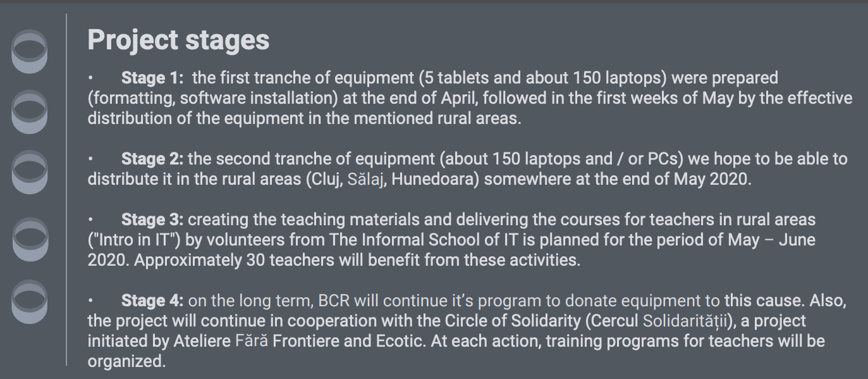This screenshot has width=868, height=379.
Task: Select the bold Stage 3 label
Action: [152, 220]
